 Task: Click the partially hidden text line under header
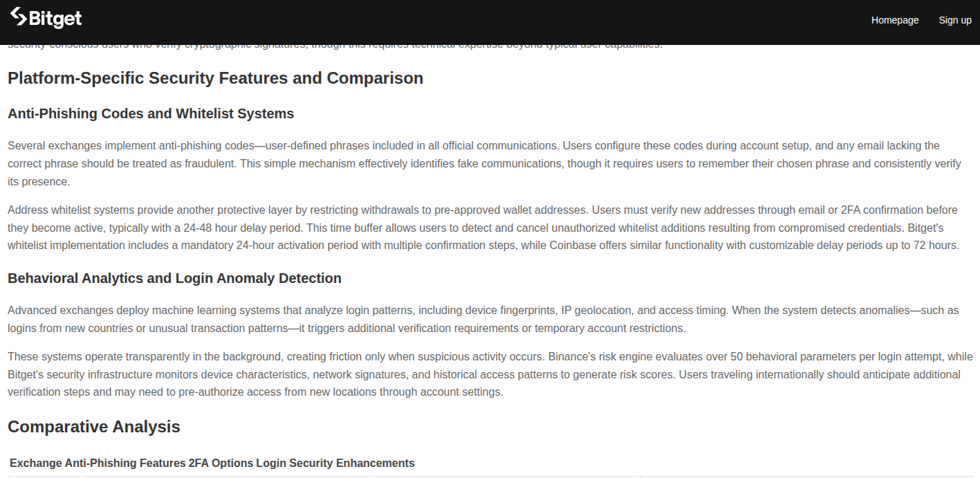[335, 46]
